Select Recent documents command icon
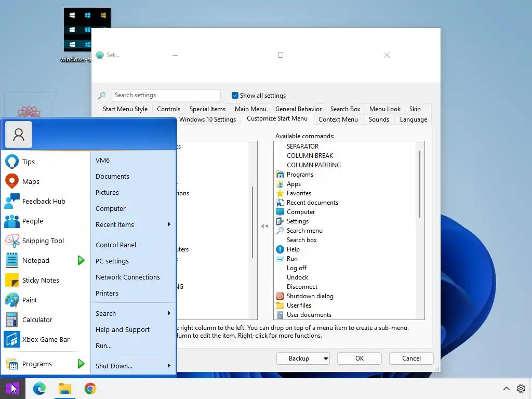 coord(280,203)
